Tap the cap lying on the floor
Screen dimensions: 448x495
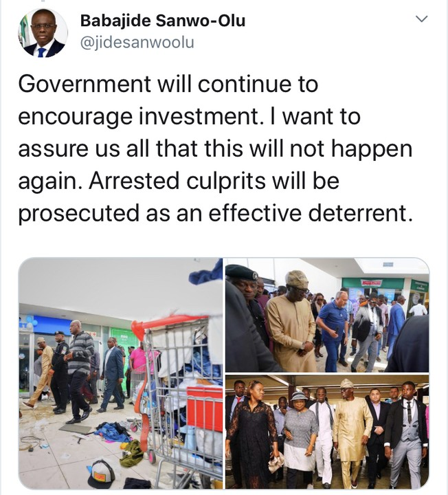101,473
